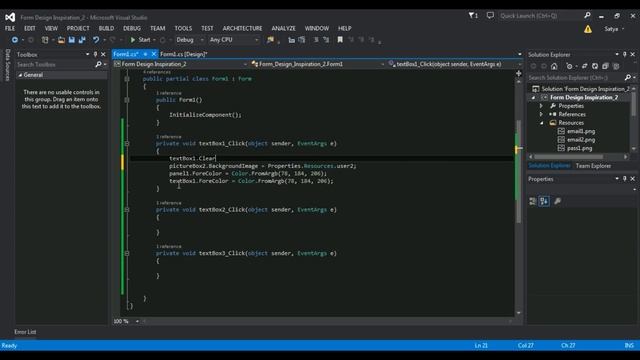640x360 pixels.
Task: Open the DEBUG menu
Action: tap(132, 28)
